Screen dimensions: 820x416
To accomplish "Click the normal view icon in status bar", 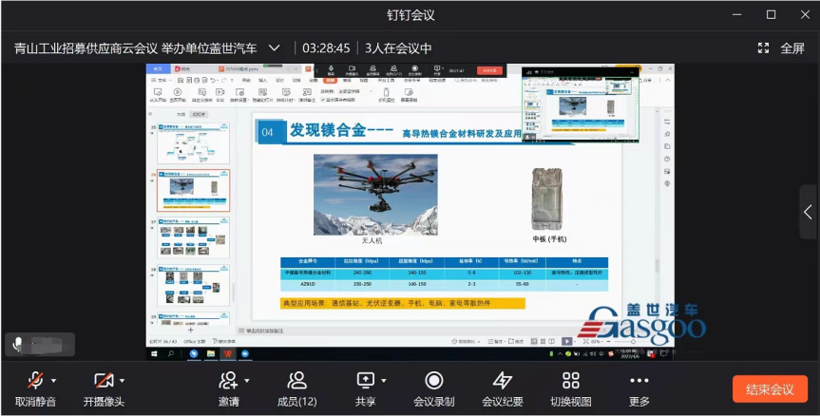I will [534, 341].
